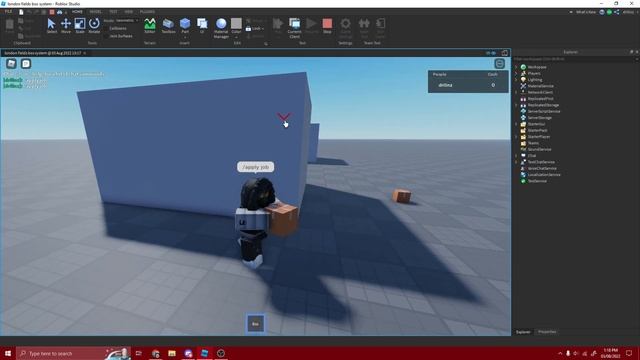
Task: Select VoiceChatService in Explorer
Action: point(542,168)
